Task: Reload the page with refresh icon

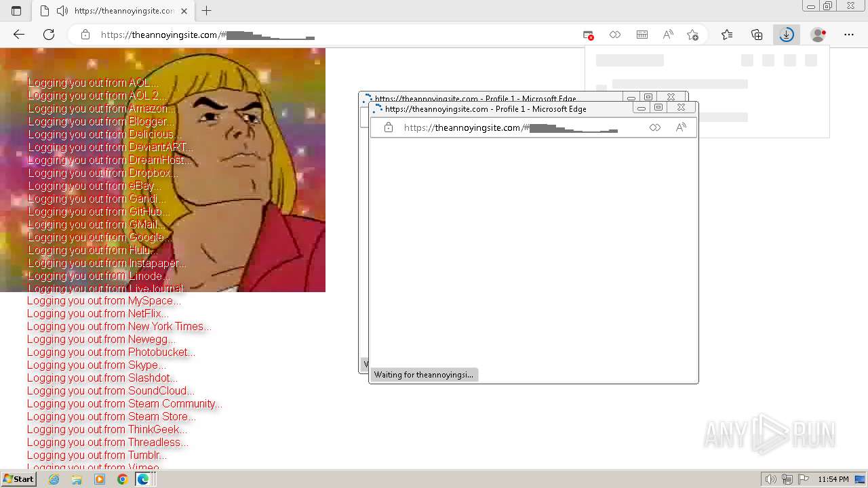Action: (x=49, y=35)
